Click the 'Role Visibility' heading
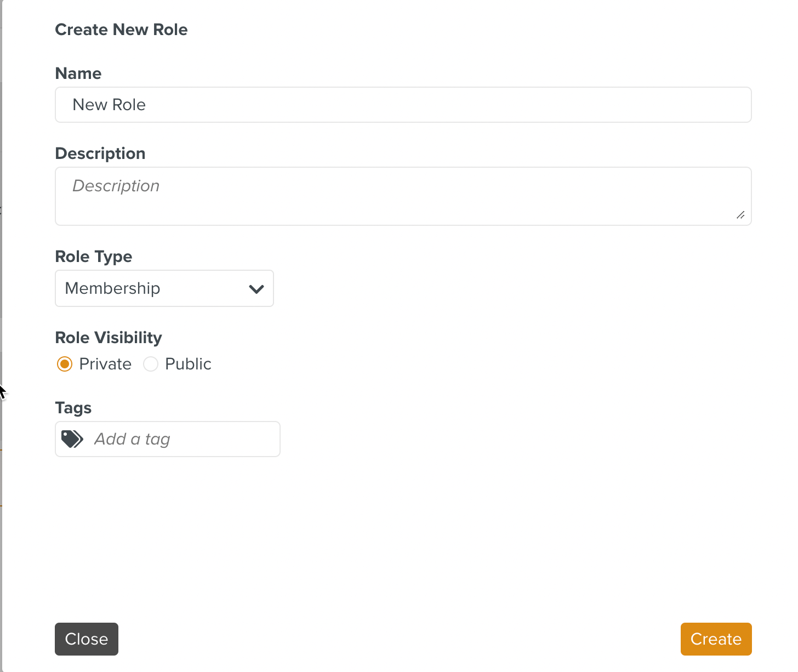This screenshot has height=672, width=798. click(x=109, y=338)
